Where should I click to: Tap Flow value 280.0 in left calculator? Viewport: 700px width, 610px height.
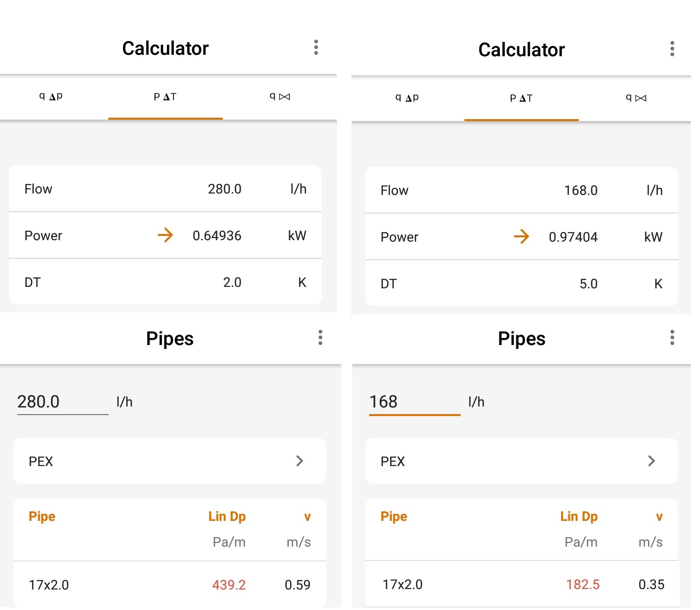(x=225, y=189)
